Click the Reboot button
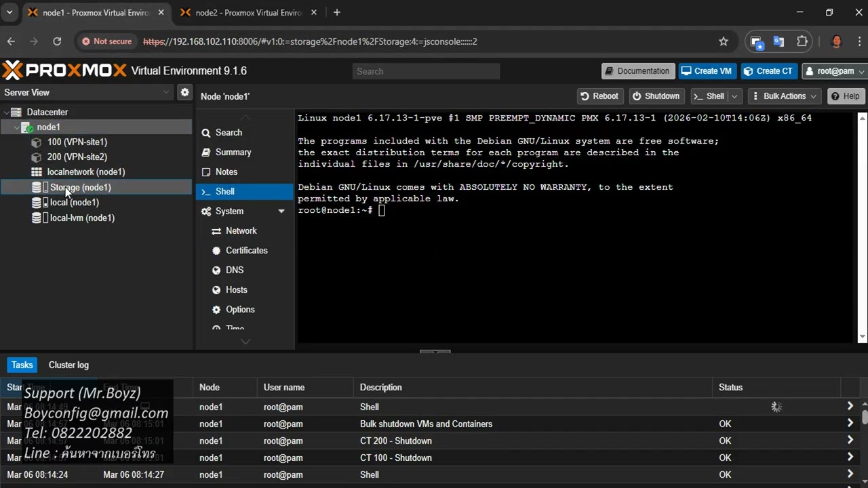 (599, 96)
